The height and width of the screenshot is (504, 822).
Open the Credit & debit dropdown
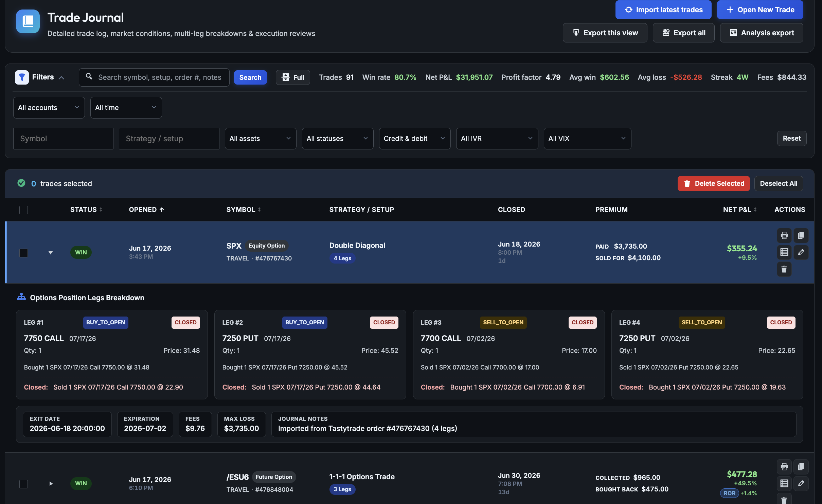(415, 139)
